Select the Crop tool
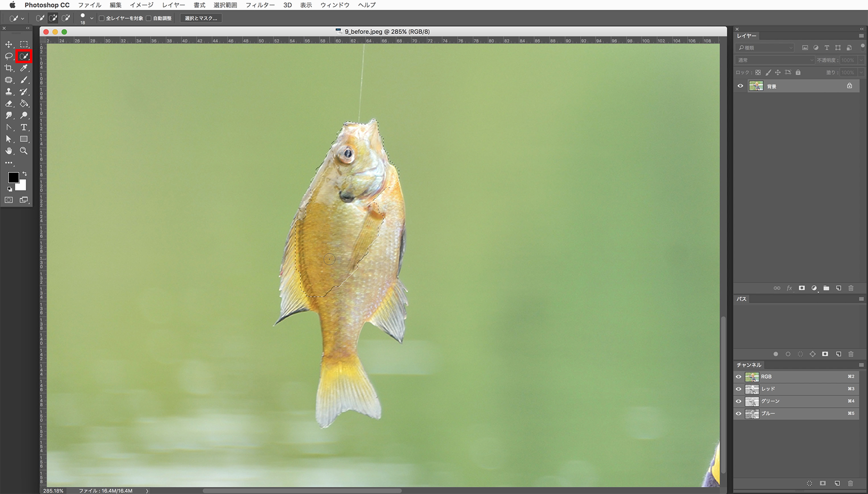Viewport: 868px width, 494px height. pos(9,68)
